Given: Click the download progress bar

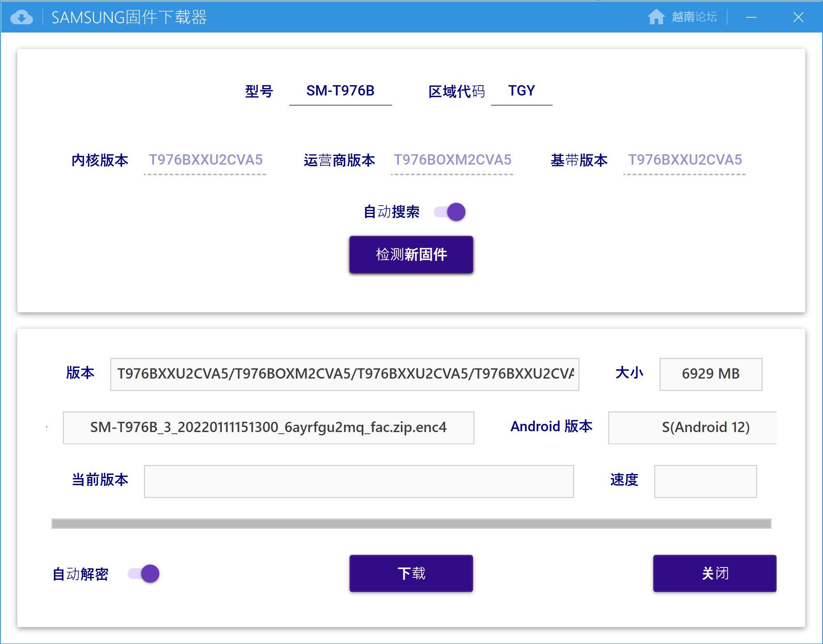Looking at the screenshot, I should (x=411, y=523).
